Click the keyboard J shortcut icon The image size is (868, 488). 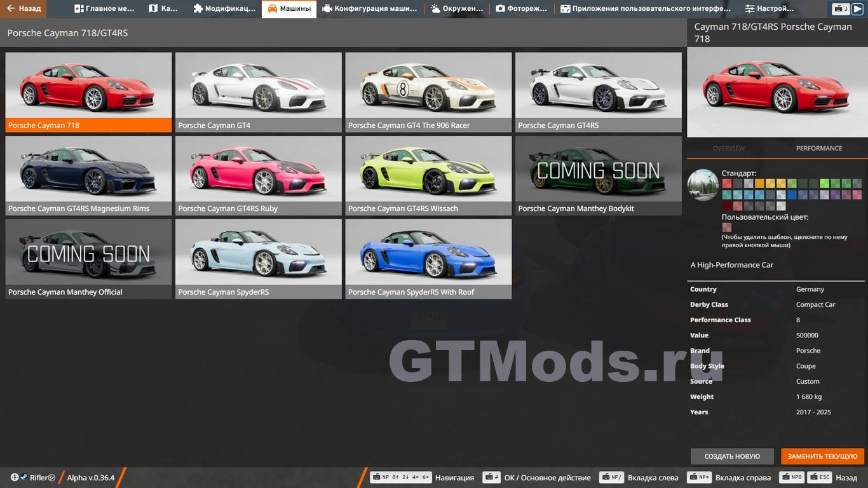[x=841, y=9]
